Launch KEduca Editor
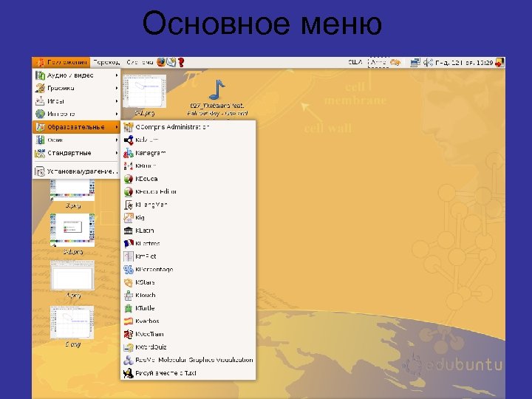 click(188, 191)
